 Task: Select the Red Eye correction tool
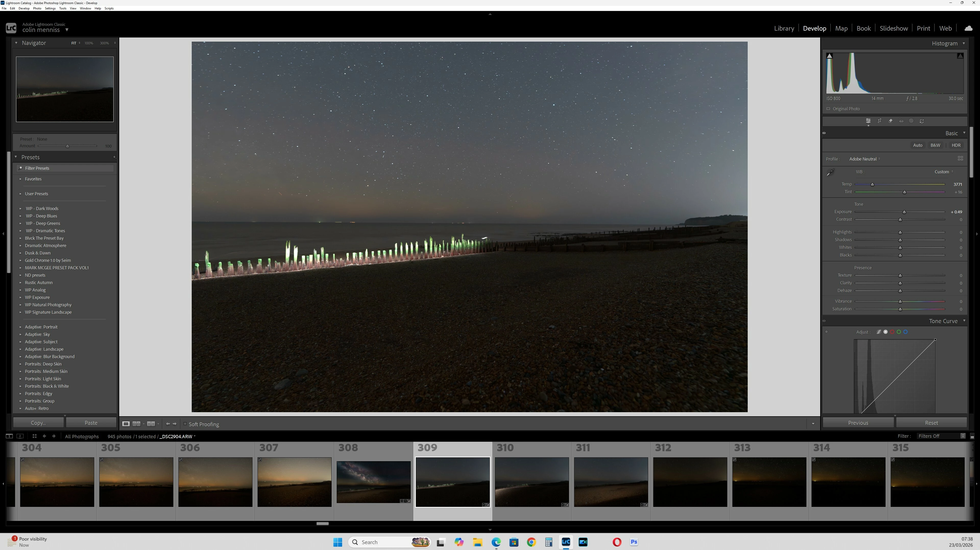[901, 121]
